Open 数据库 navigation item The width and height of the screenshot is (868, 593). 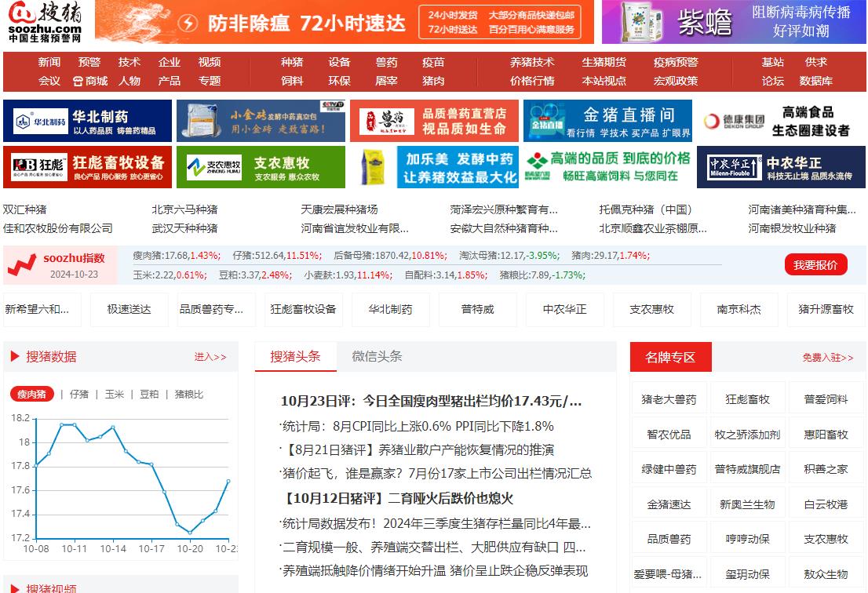coord(815,81)
